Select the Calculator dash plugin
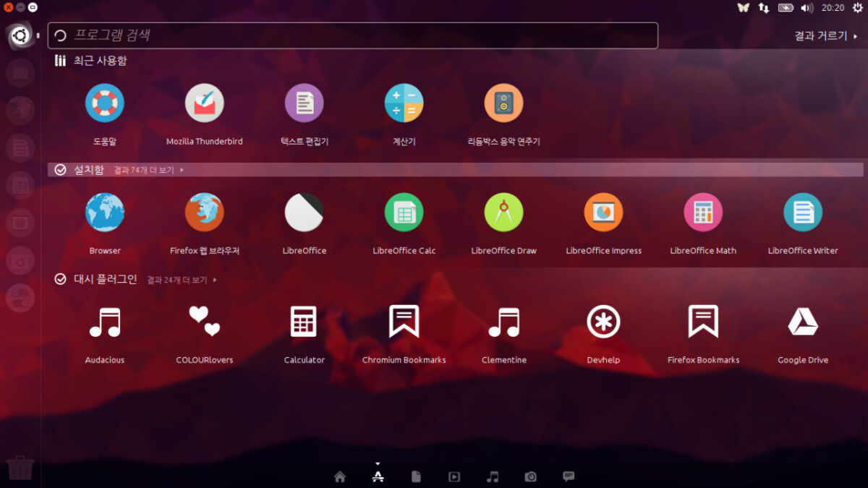The height and width of the screenshot is (488, 868). click(x=305, y=322)
